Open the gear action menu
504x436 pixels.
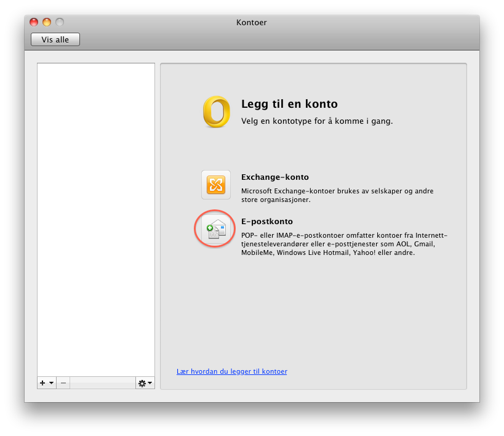point(145,383)
